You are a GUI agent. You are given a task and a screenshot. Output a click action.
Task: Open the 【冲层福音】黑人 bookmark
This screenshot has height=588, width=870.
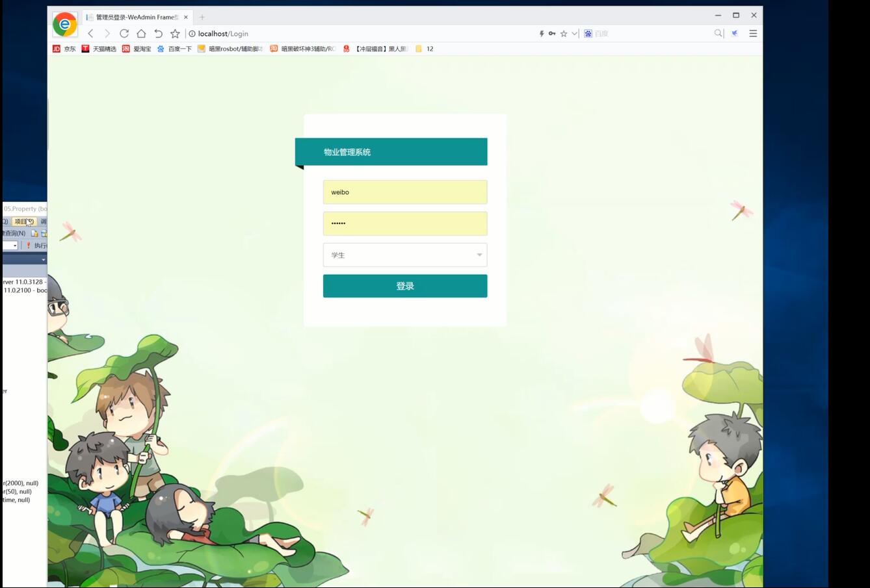376,49
